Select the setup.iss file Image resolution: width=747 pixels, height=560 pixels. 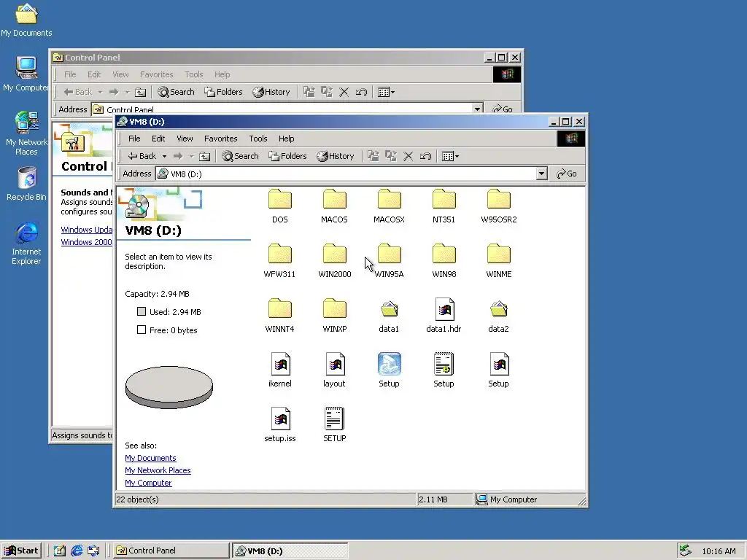[x=279, y=425]
